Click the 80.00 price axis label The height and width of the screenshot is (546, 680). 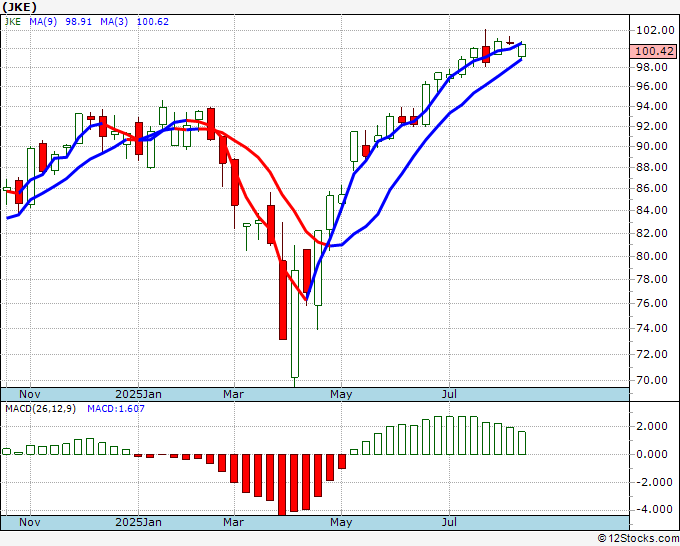[652, 256]
